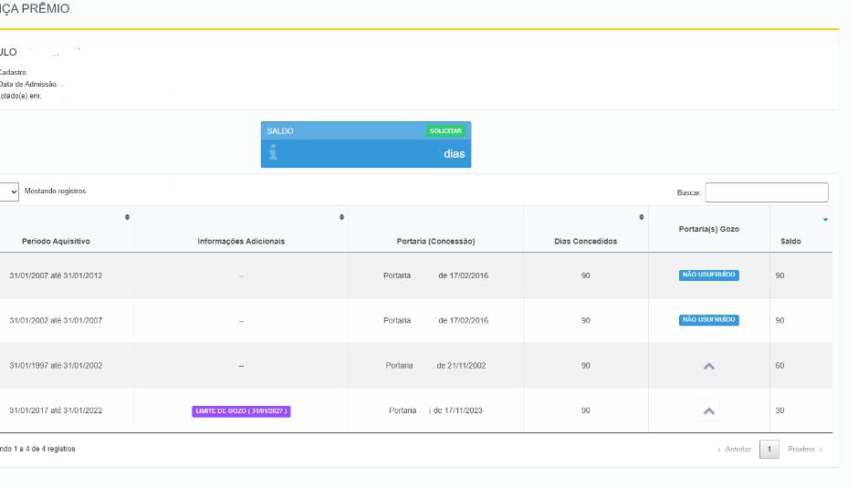Click the info icon in SALDO card
The image size is (868, 488).
click(x=272, y=153)
